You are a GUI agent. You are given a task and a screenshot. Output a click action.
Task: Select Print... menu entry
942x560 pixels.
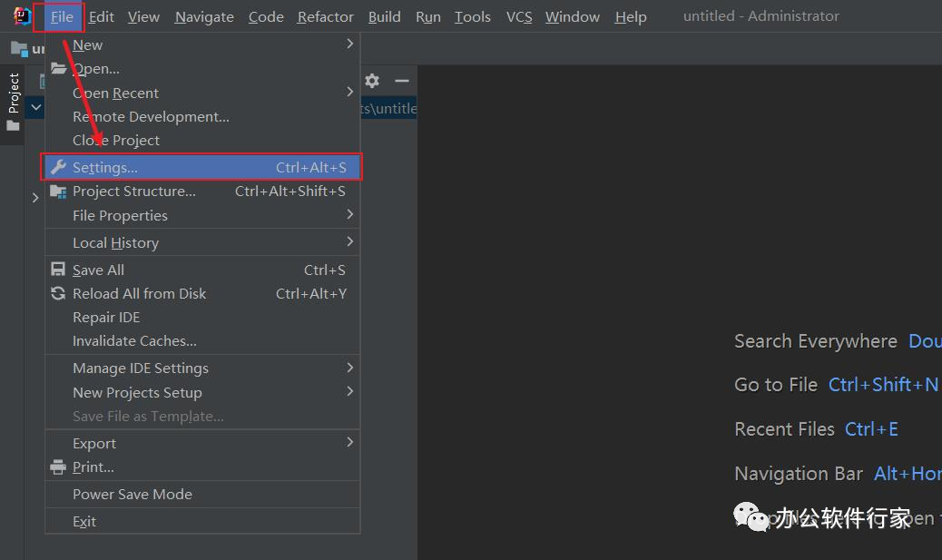coord(202,467)
